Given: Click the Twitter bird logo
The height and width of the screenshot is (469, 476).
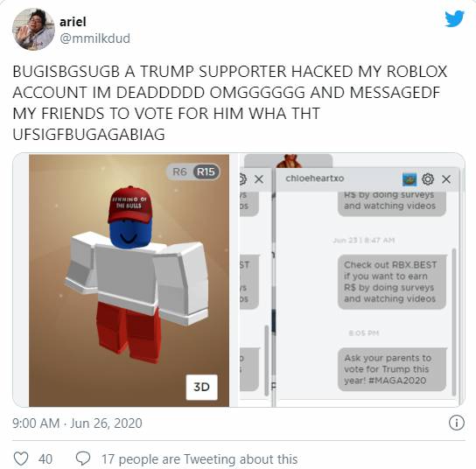Looking at the screenshot, I should (454, 19).
